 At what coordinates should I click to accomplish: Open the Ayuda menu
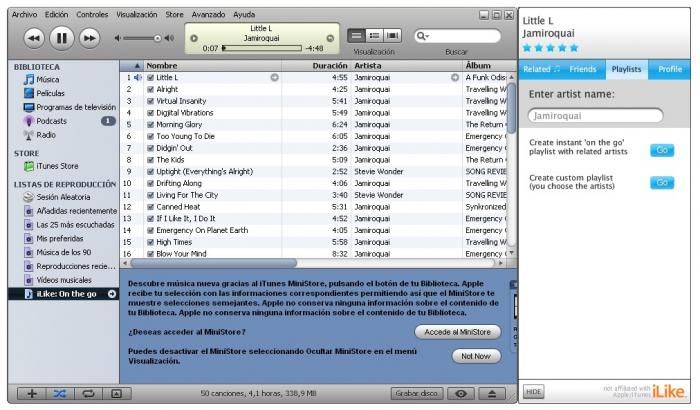click(x=244, y=14)
